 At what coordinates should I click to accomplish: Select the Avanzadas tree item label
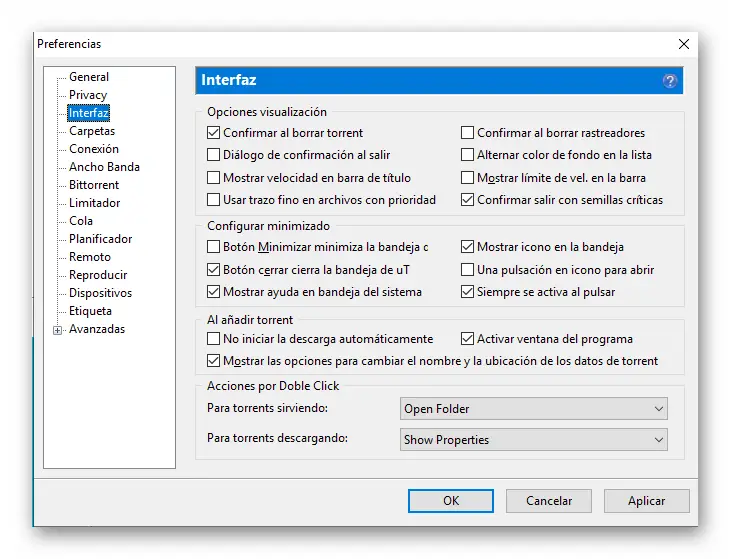click(97, 329)
